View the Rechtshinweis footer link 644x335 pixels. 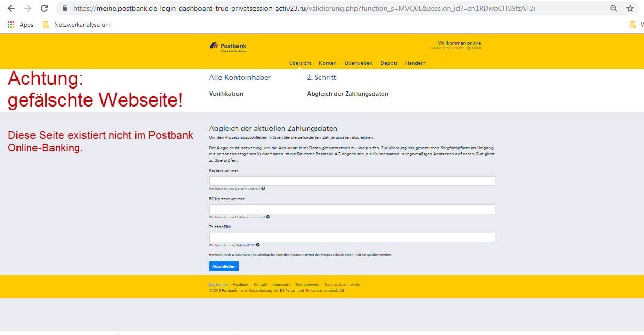[308, 285]
